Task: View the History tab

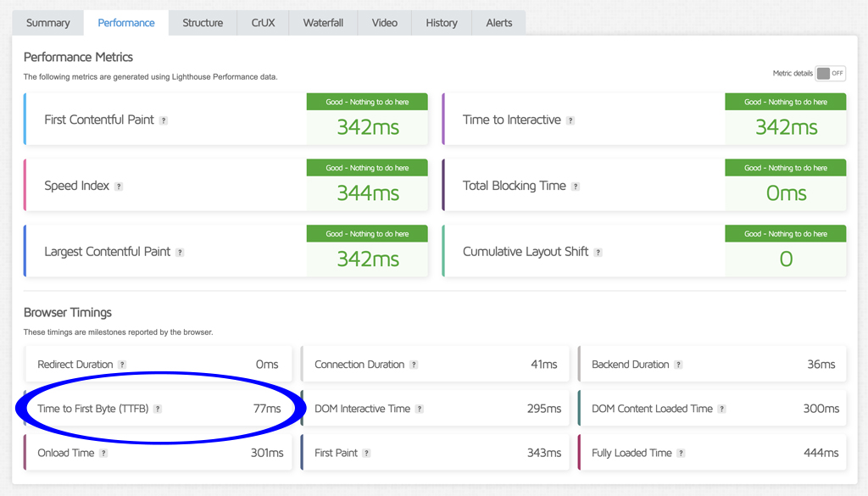Action: click(x=442, y=23)
